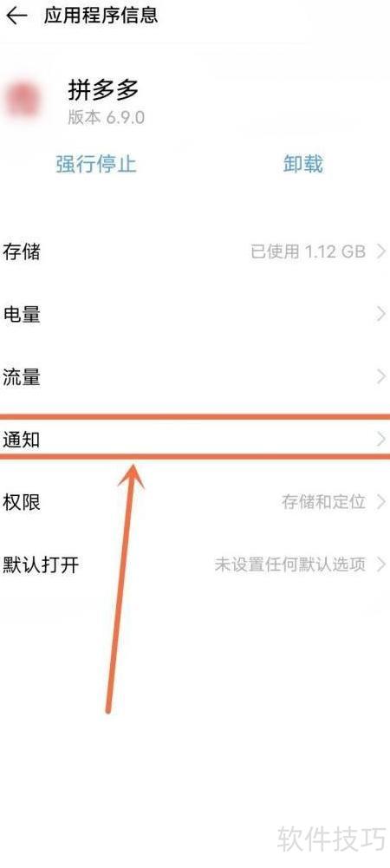Tap the chevron on the notification row

pos(381,441)
